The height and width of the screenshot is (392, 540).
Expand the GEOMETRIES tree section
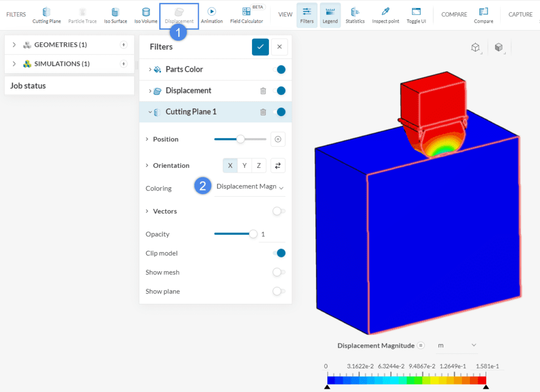(x=14, y=45)
